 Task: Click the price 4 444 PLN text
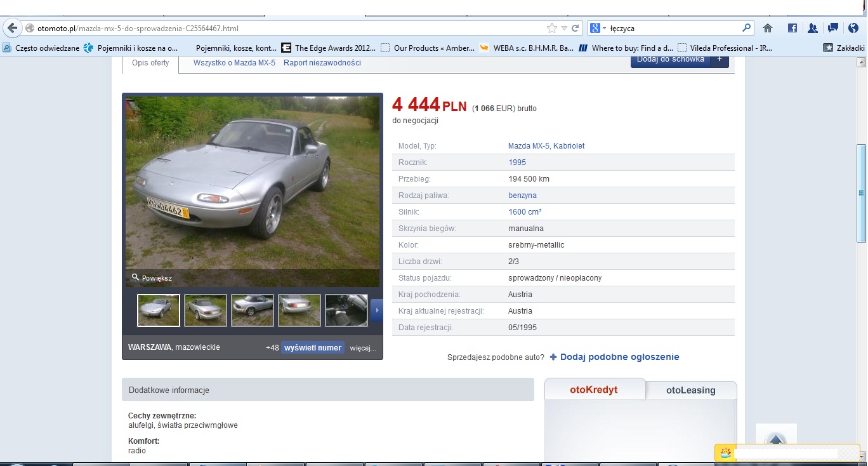pos(430,105)
